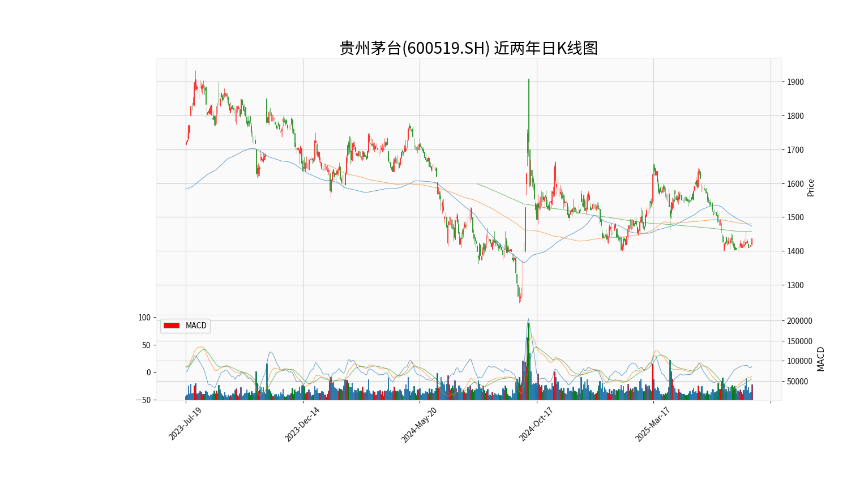The width and height of the screenshot is (868, 488).
Task: Click volume tick label 100000
Action: [x=799, y=361]
